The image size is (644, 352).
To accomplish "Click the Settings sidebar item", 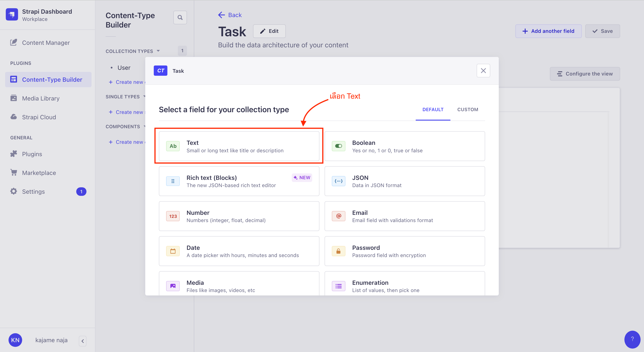I will (x=34, y=191).
